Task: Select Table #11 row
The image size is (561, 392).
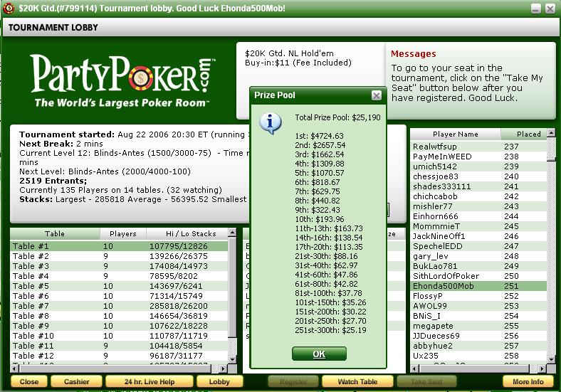Action: click(119, 346)
